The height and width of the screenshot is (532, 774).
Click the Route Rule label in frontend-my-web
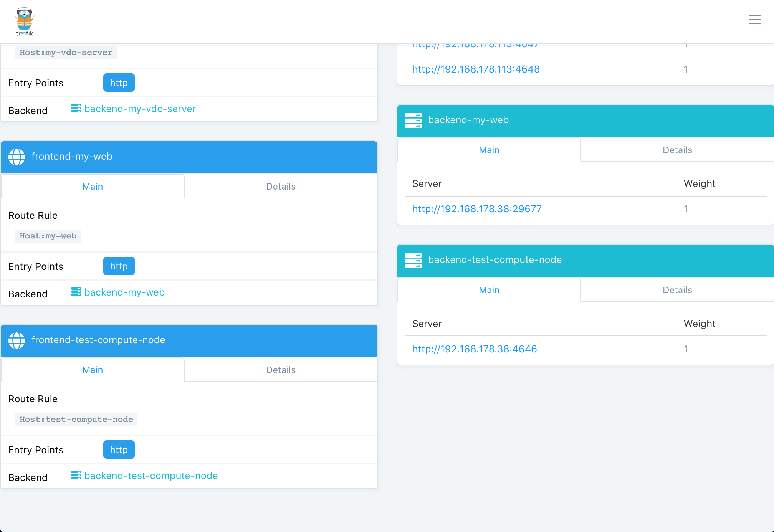click(x=33, y=215)
